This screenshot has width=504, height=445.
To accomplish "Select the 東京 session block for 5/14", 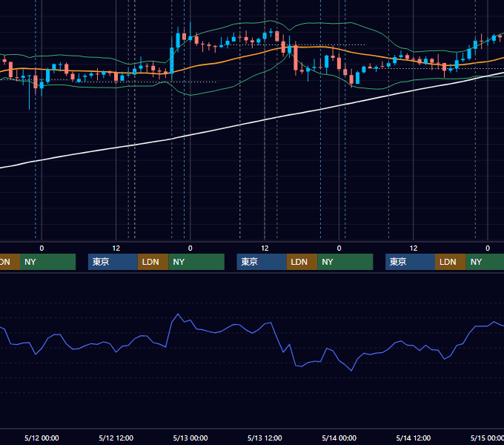I will click(x=410, y=262).
